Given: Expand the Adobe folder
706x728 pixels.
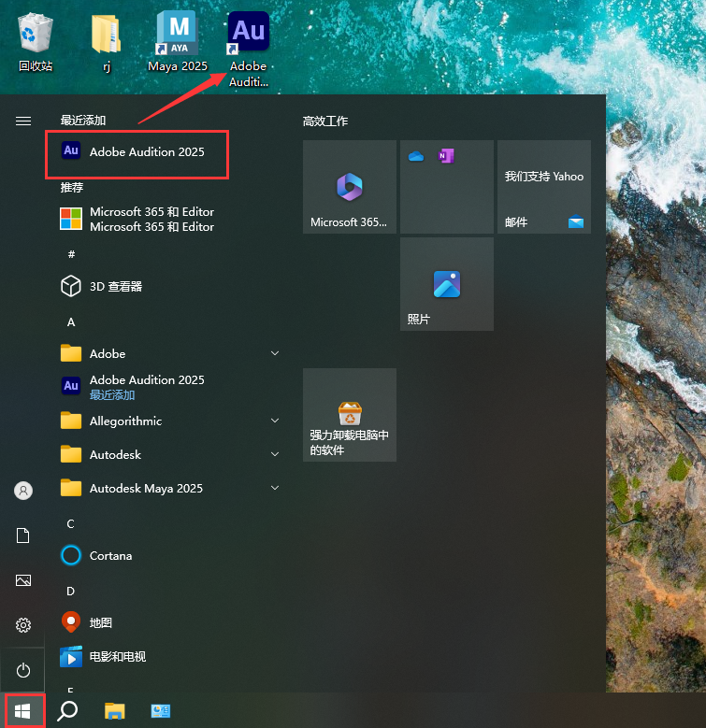Looking at the screenshot, I should 170,353.
